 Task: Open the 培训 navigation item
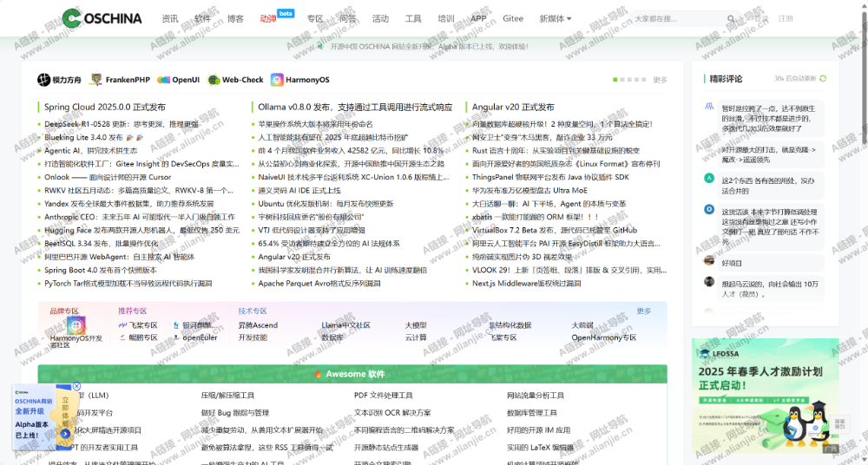point(445,19)
